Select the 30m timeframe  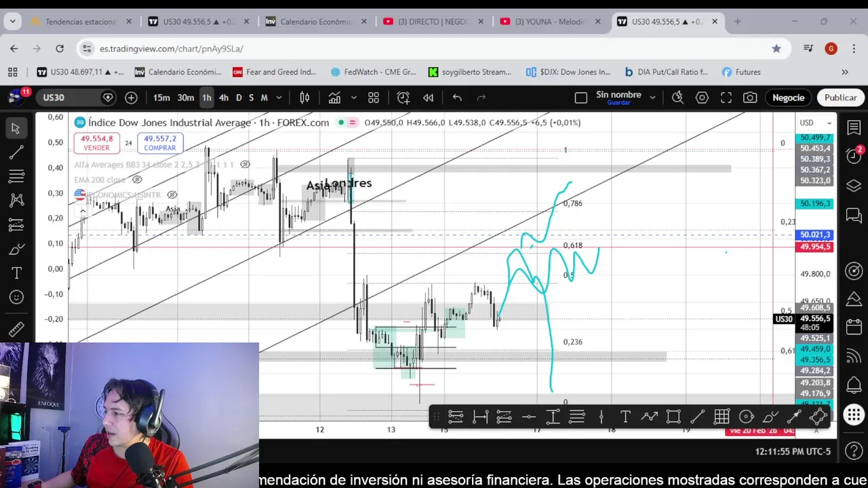tap(185, 98)
